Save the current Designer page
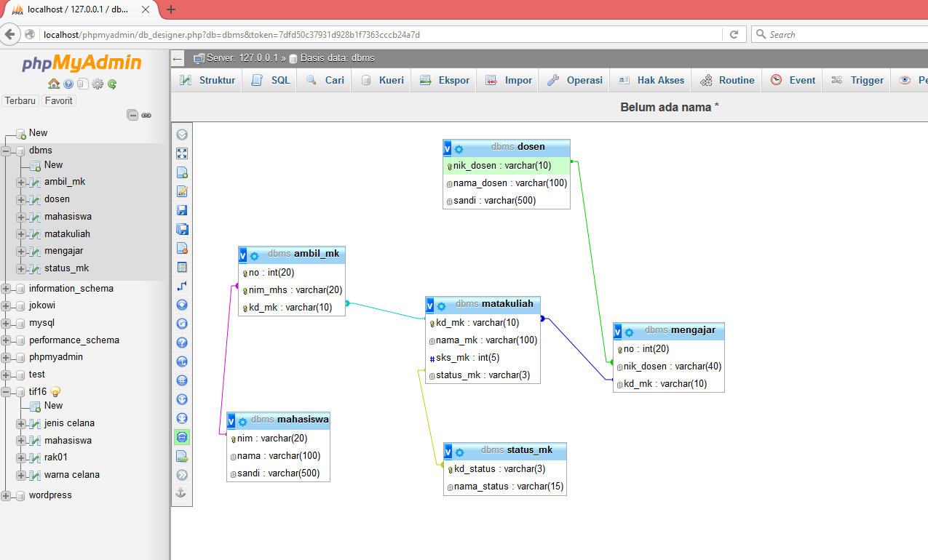928x560 pixels. [x=181, y=209]
